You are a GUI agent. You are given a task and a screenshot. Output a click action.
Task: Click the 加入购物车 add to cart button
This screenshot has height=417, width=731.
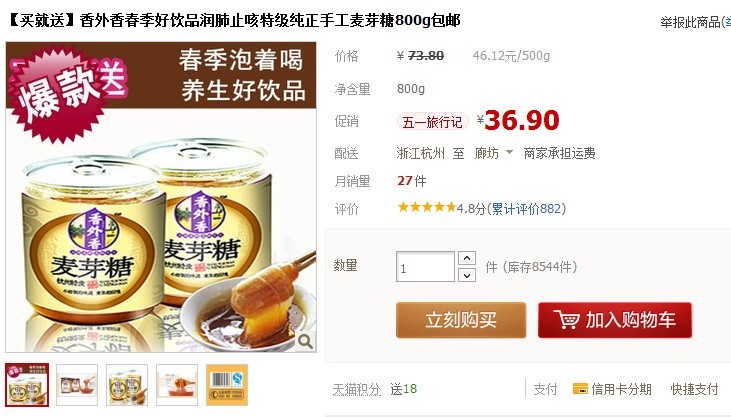[615, 320]
